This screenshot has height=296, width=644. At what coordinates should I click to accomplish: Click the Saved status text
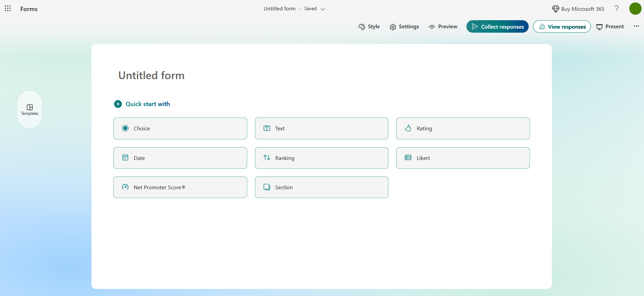310,9
